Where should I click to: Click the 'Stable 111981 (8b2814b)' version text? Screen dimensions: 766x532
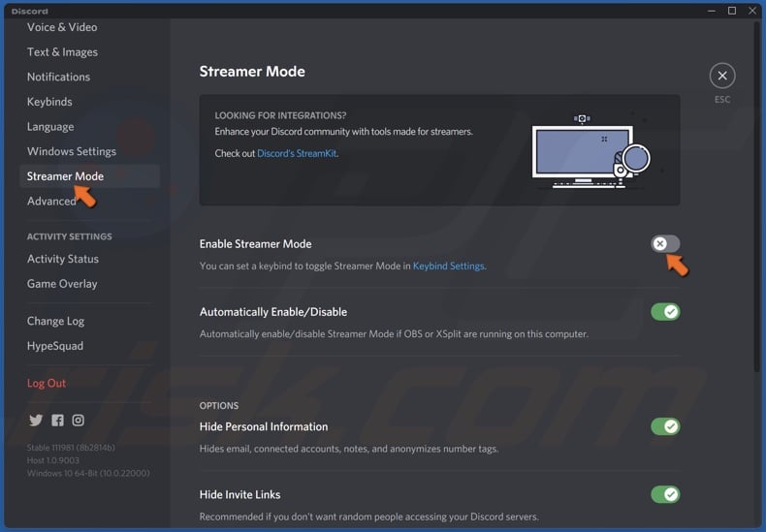coord(71,448)
